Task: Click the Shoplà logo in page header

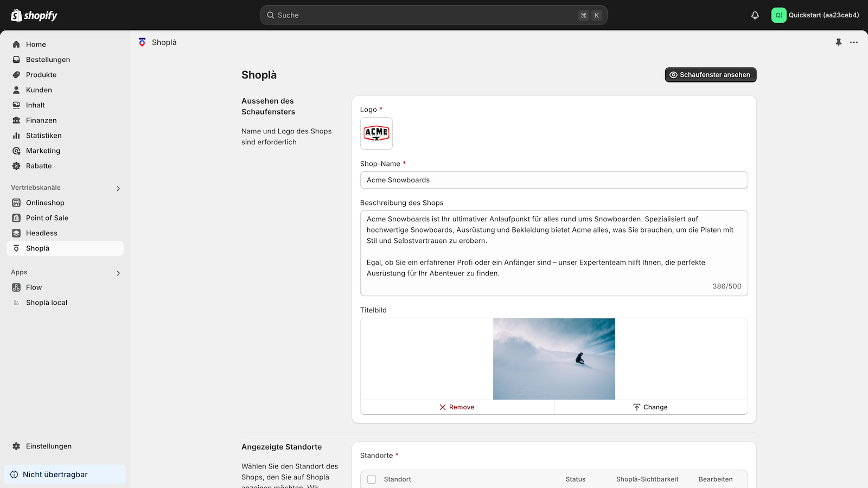Action: point(142,42)
